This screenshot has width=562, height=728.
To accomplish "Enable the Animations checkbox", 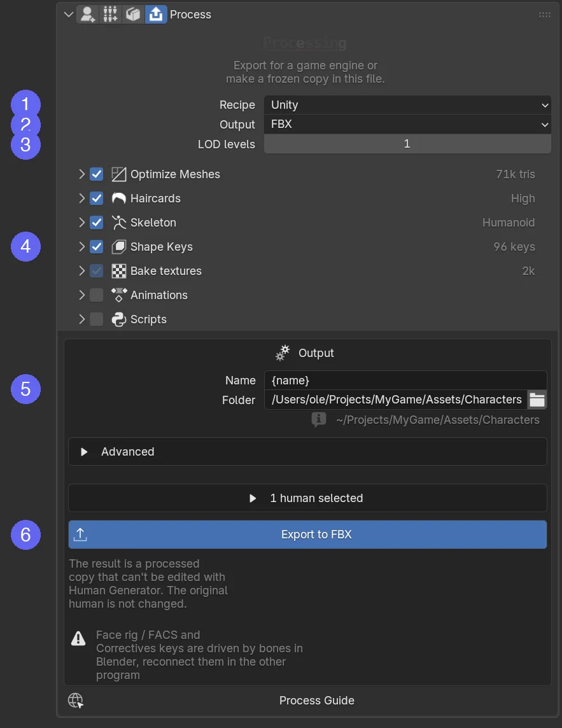I will (97, 295).
